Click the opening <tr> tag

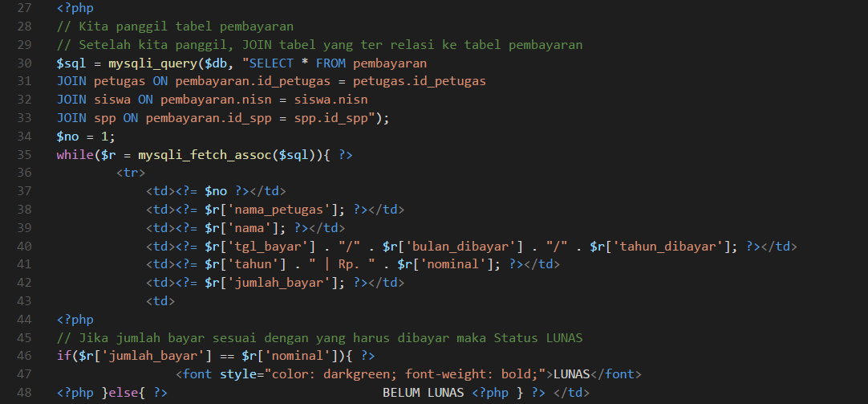(131, 173)
